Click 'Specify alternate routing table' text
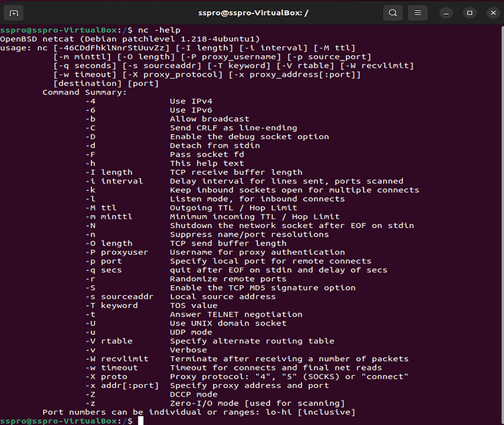Screen dimensions: 504x425 [x=252, y=341]
